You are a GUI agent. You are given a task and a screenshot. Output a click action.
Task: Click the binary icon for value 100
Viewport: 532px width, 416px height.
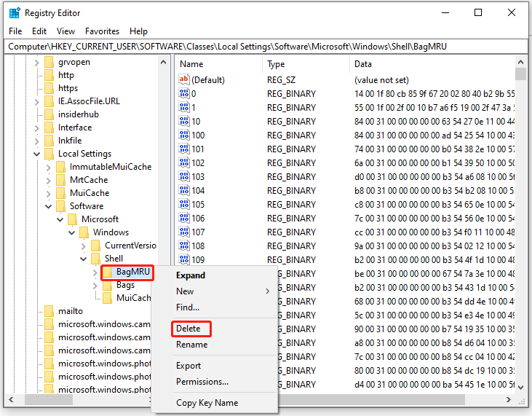184,135
